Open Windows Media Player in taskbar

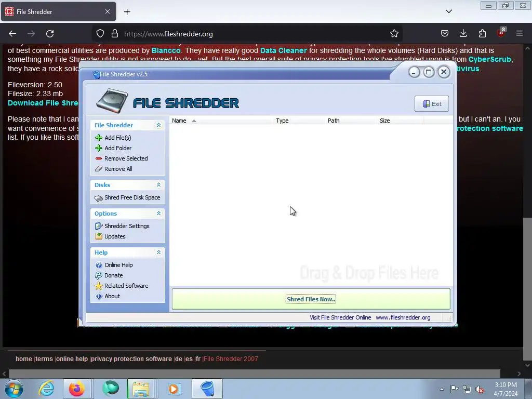coord(174,389)
